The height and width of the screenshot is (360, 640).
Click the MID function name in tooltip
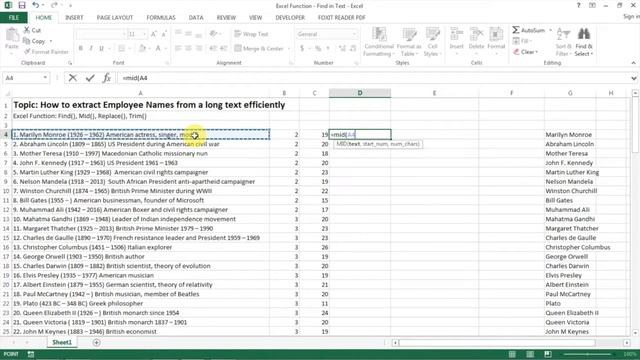[341, 144]
